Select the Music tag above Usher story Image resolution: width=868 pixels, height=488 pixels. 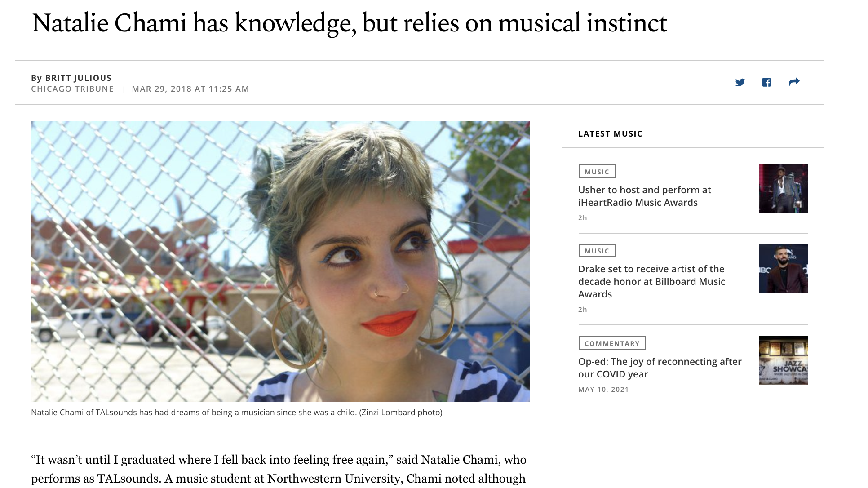click(597, 172)
